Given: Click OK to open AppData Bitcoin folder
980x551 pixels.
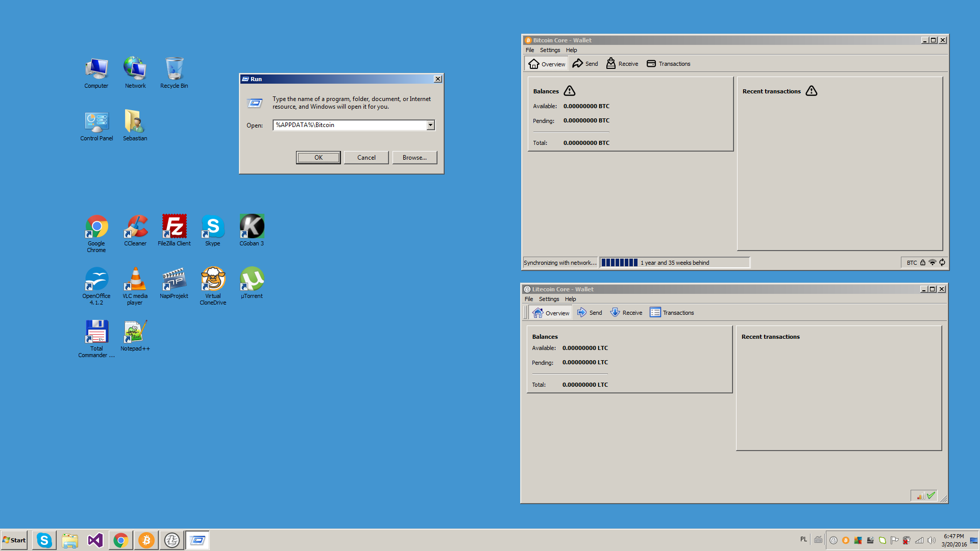Looking at the screenshot, I should click(317, 157).
